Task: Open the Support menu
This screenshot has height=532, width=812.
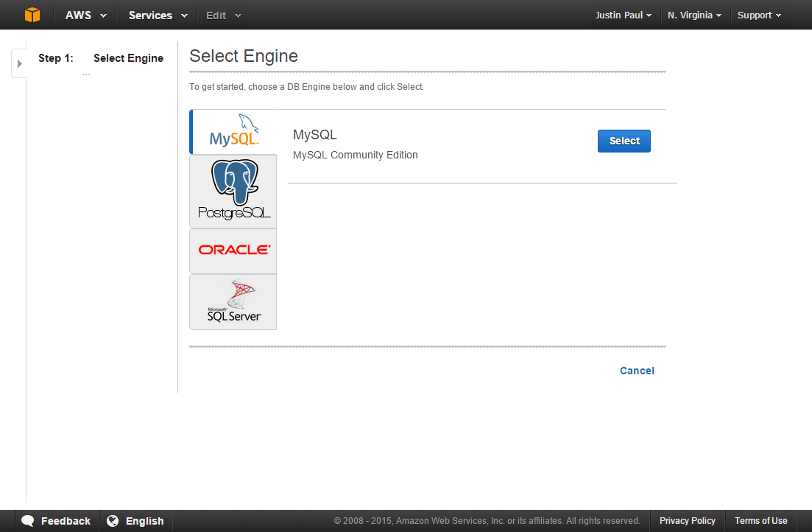Action: (x=759, y=15)
